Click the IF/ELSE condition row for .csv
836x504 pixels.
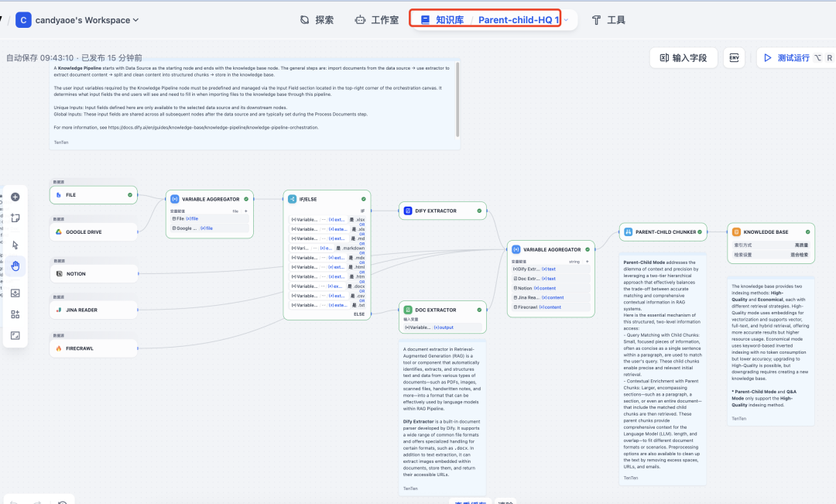click(327, 296)
